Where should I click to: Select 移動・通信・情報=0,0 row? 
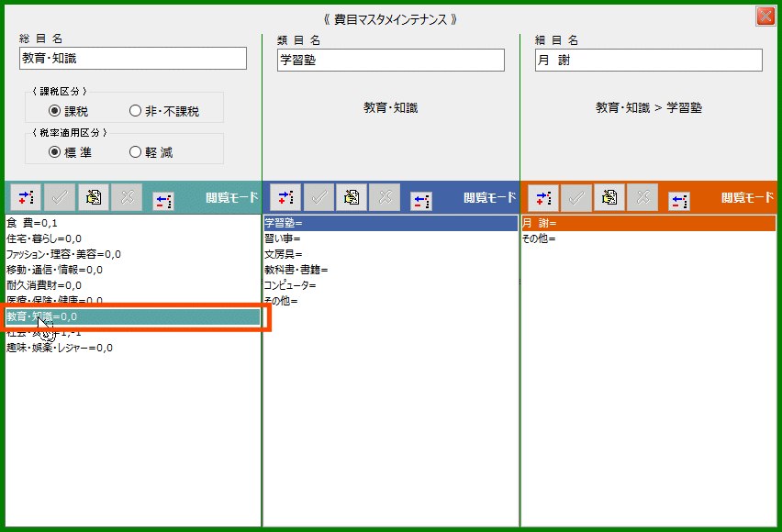click(x=133, y=270)
